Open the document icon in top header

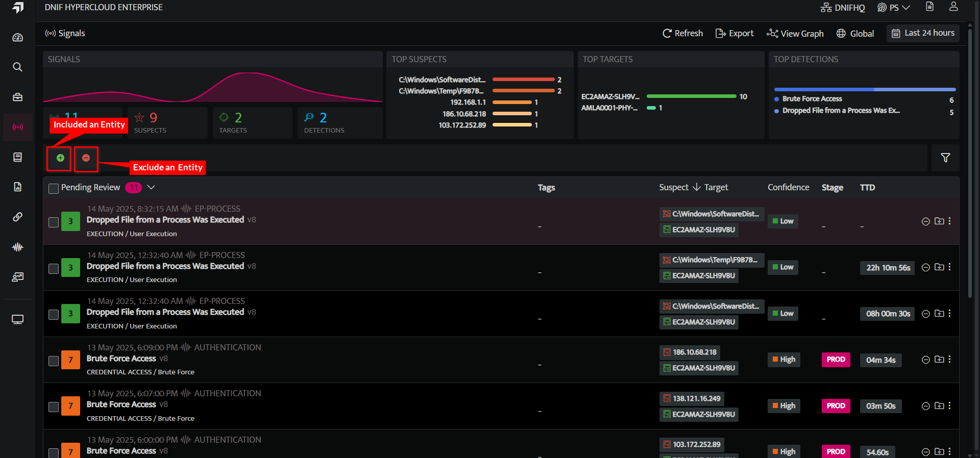click(x=930, y=7)
